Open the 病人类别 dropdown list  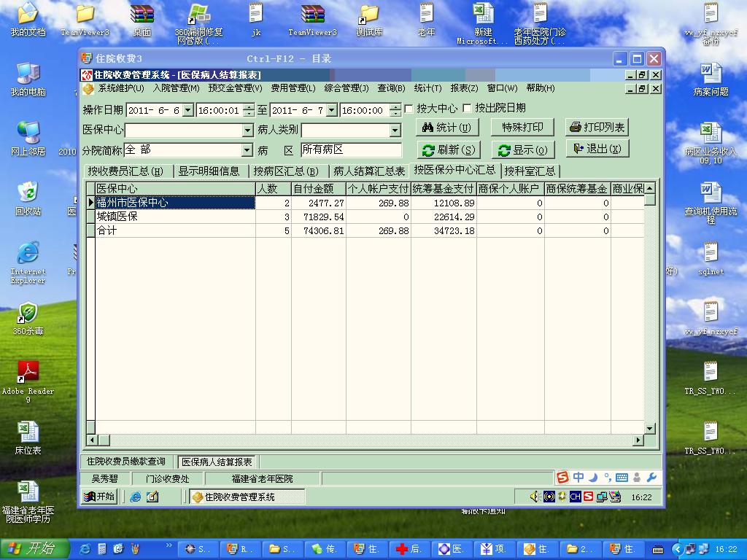[395, 131]
